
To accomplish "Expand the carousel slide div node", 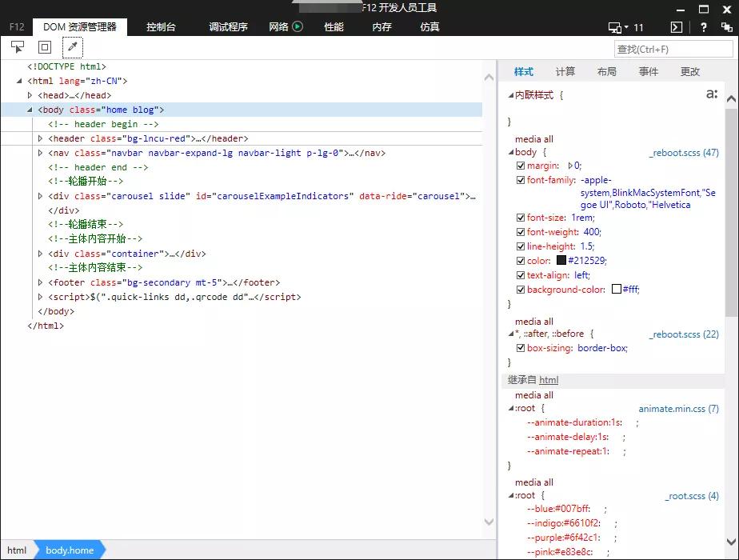I will point(40,196).
